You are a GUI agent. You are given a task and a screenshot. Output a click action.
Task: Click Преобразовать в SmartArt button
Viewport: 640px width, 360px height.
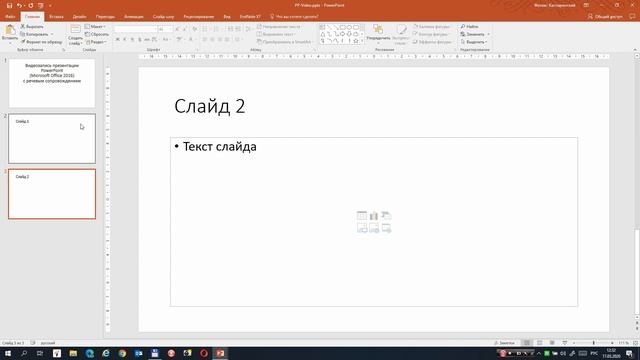click(285, 42)
